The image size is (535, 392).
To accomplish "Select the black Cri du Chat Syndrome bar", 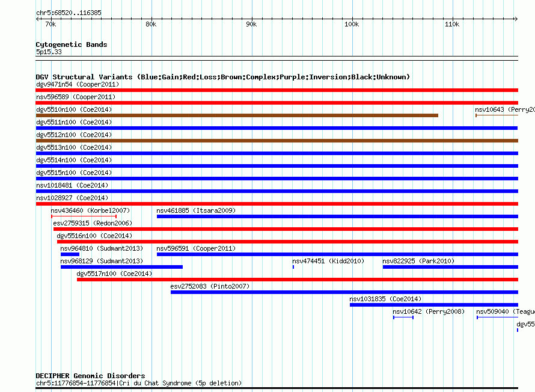I will 277,388.
